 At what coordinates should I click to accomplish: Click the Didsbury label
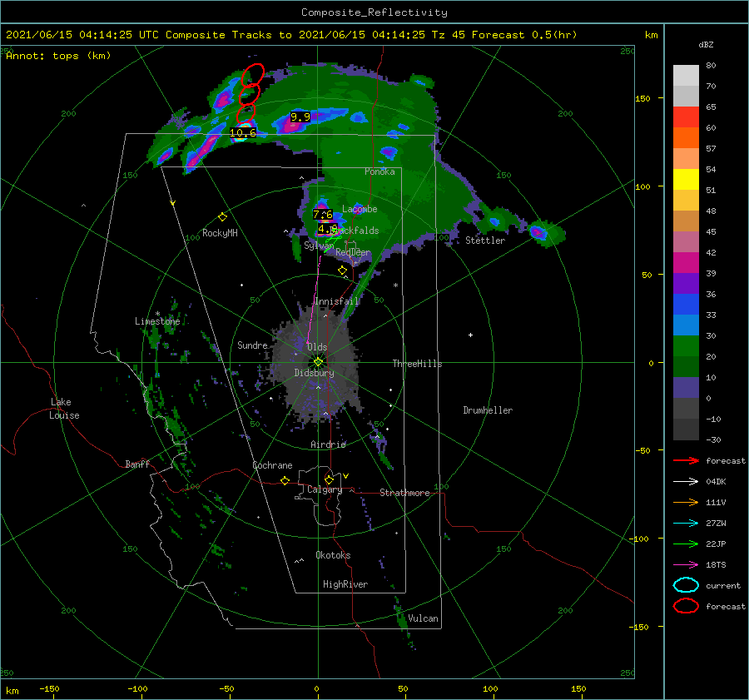click(x=314, y=373)
